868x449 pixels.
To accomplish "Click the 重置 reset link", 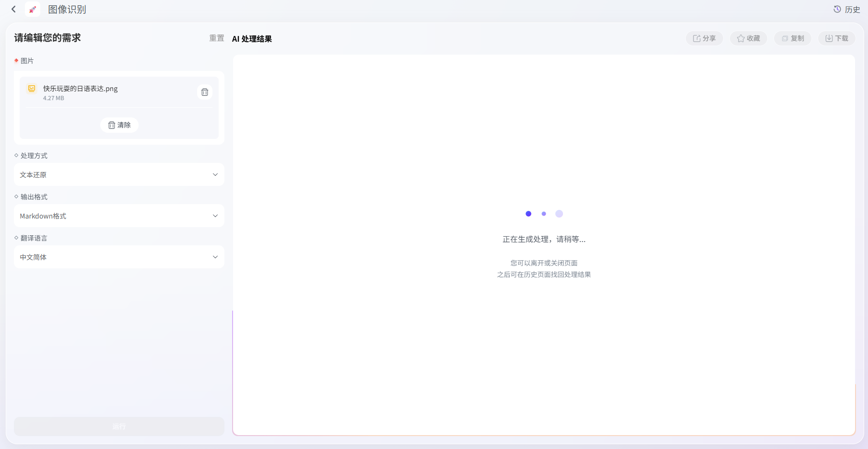I will pos(217,38).
